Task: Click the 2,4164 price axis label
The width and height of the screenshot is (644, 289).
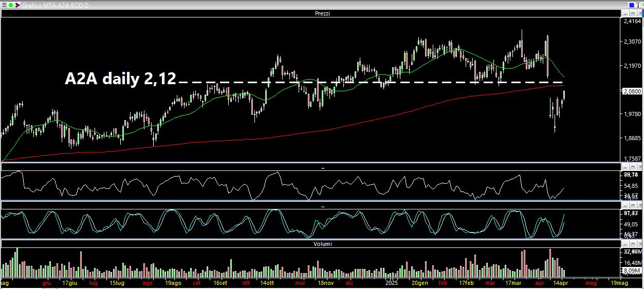Action: coord(632,22)
